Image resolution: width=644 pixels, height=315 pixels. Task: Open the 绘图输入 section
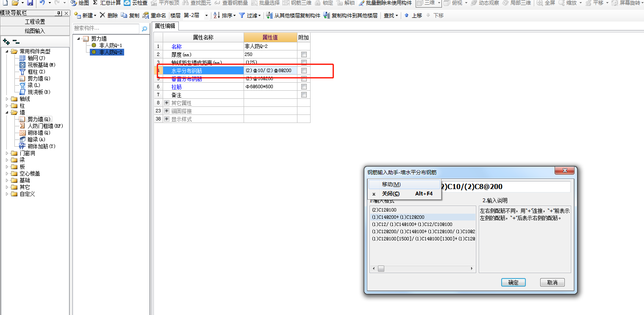pyautogui.click(x=35, y=31)
